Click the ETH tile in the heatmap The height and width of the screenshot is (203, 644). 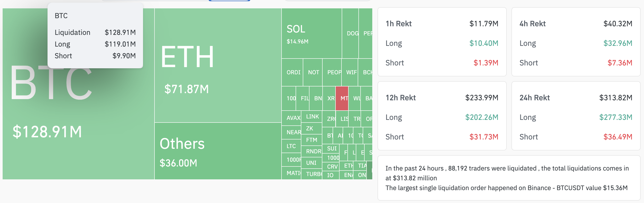click(218, 65)
